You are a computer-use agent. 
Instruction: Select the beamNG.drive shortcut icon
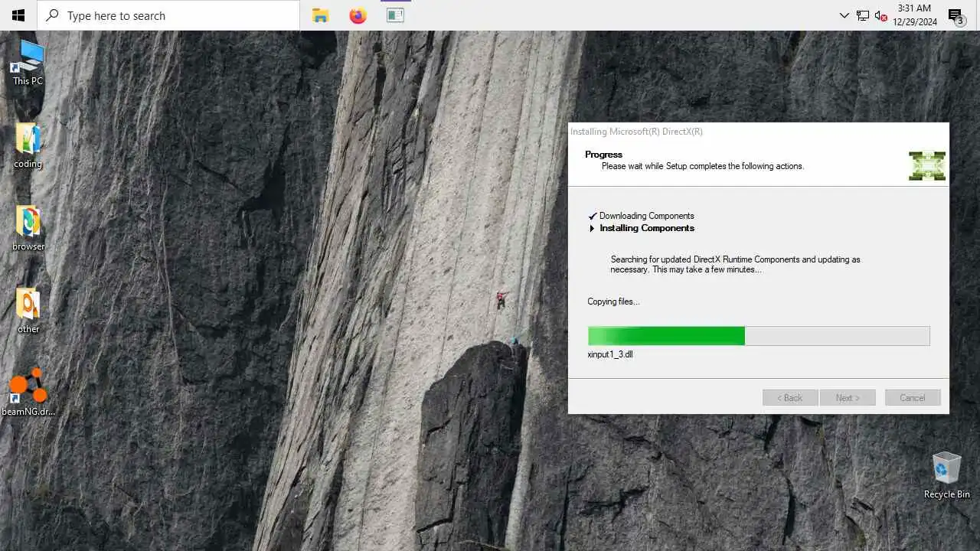tap(28, 393)
